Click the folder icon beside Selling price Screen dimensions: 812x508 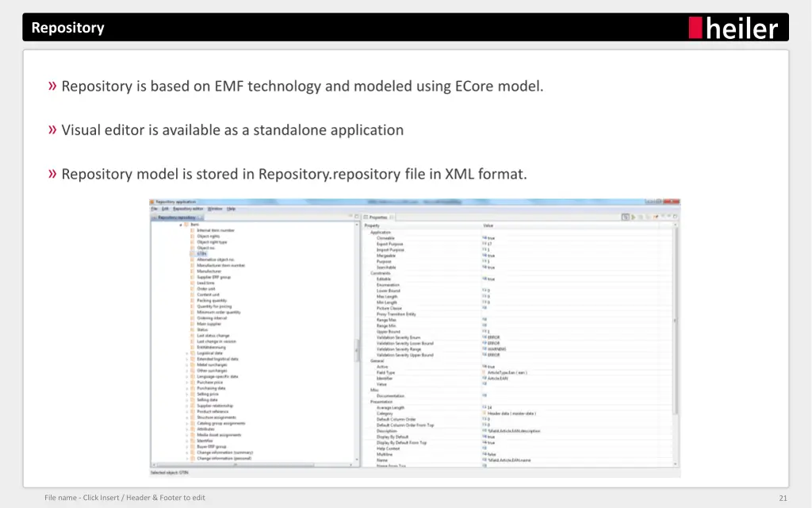193,394
